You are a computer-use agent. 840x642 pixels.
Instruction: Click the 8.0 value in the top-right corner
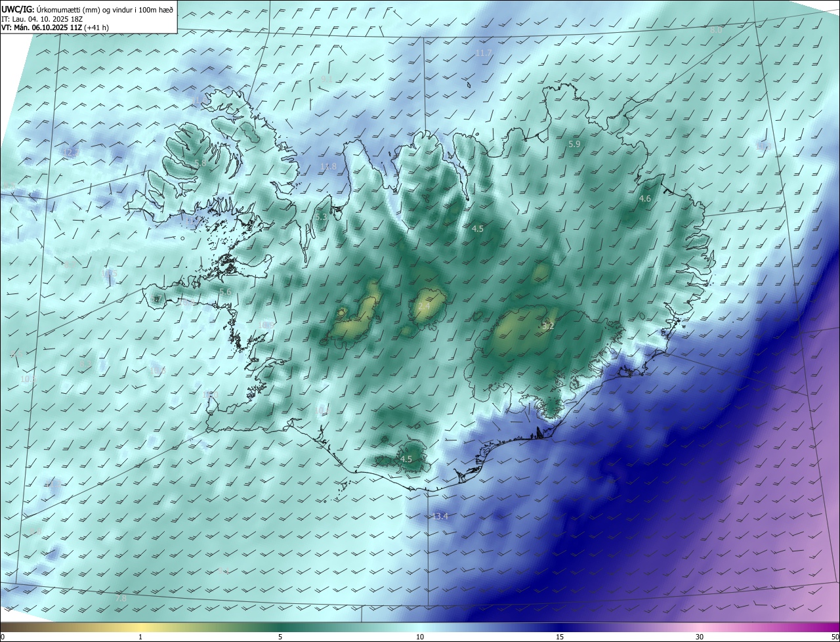pyautogui.click(x=716, y=30)
